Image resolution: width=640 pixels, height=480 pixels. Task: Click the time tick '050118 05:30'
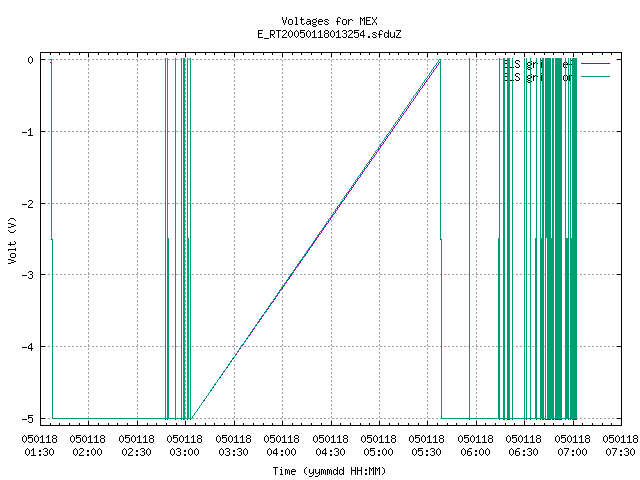[427, 446]
